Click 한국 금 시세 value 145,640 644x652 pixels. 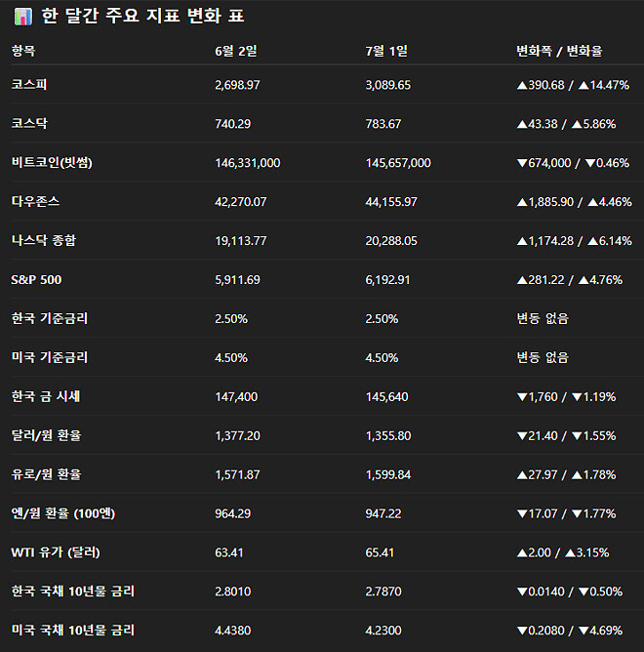[x=386, y=396]
